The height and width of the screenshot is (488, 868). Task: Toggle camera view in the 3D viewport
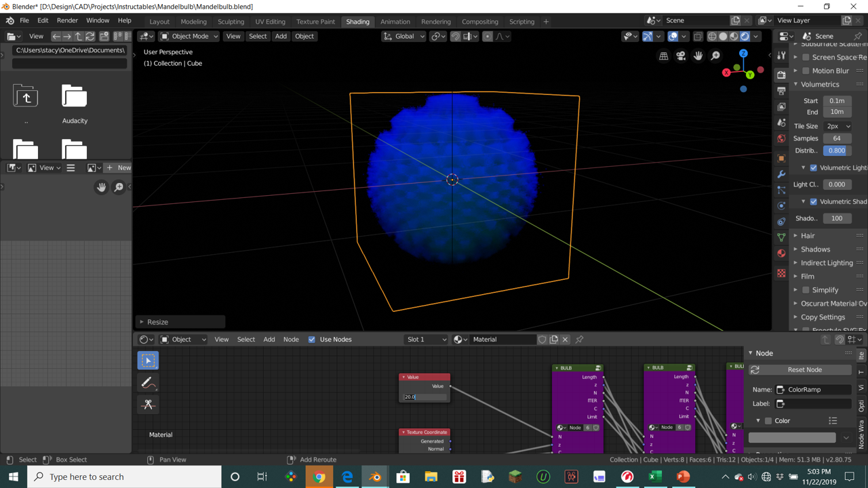[x=681, y=56]
